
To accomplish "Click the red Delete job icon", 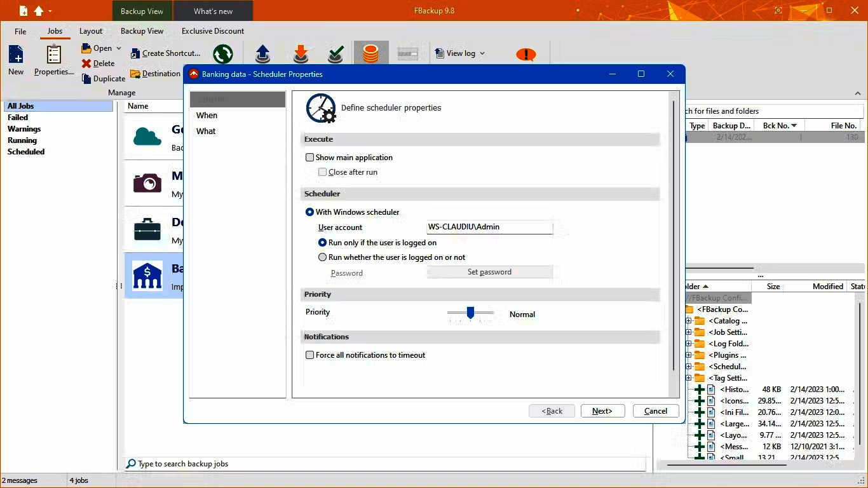I will point(86,64).
